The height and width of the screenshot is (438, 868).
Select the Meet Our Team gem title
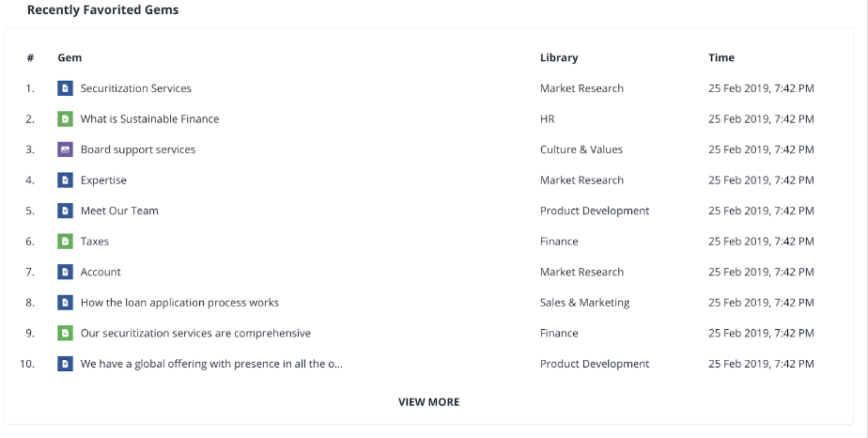(x=119, y=211)
